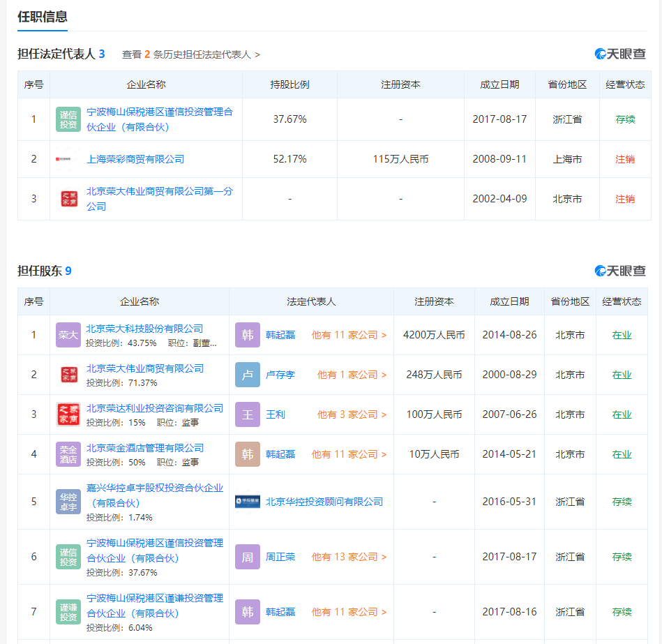Click the 卢 avatar icon of 卢存孝
Screen dimensions: 662x644
point(248,374)
